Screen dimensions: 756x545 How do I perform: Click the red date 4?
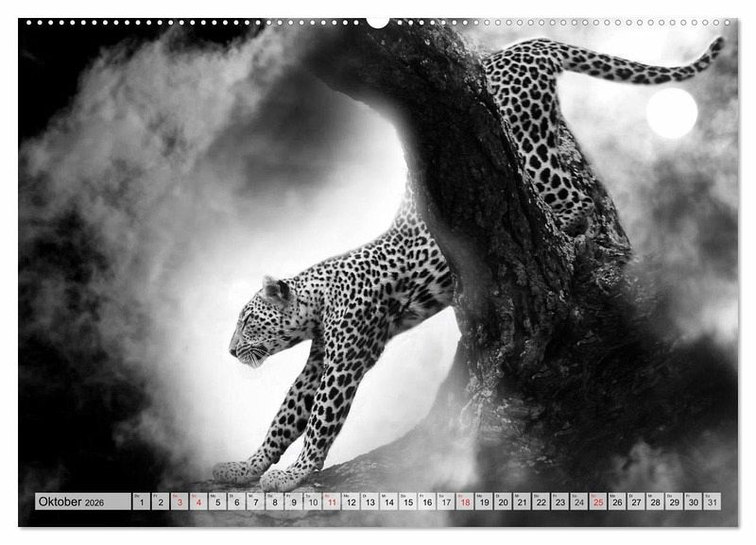[x=198, y=502]
